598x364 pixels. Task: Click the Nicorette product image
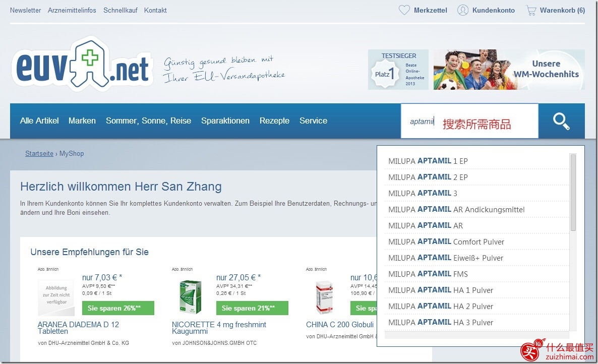[x=190, y=297]
